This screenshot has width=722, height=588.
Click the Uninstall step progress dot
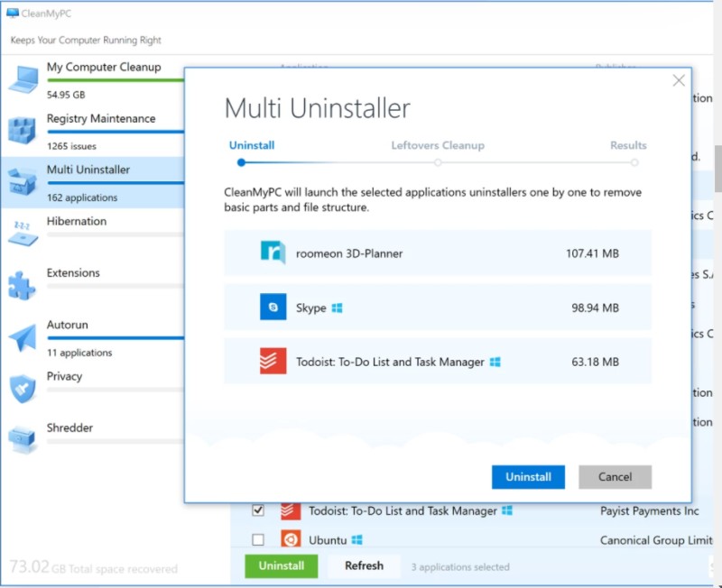point(241,162)
